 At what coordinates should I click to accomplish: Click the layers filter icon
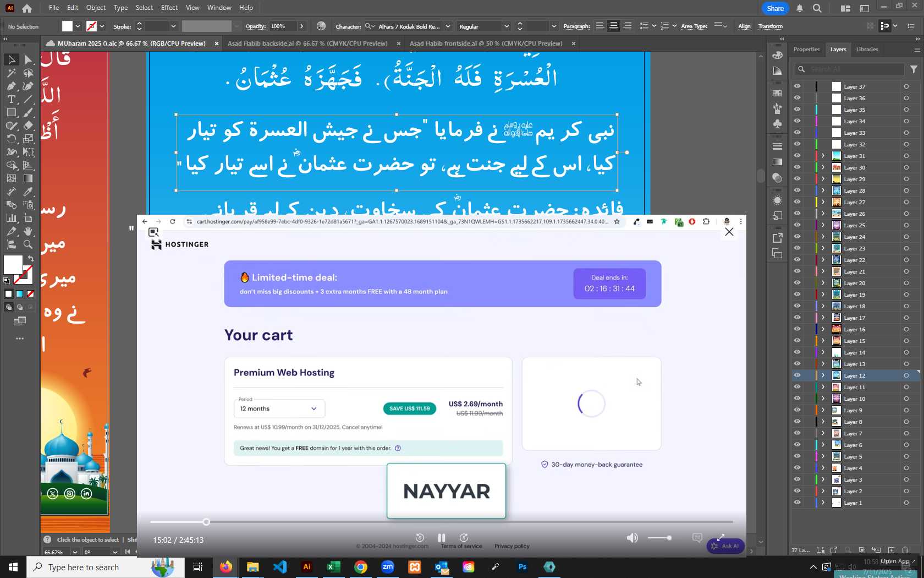point(914,69)
